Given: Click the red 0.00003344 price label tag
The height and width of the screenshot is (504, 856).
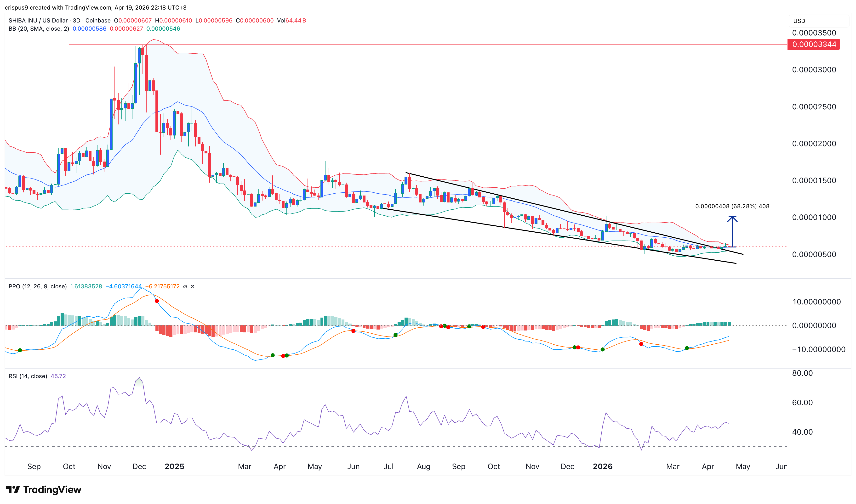Looking at the screenshot, I should [x=813, y=45].
